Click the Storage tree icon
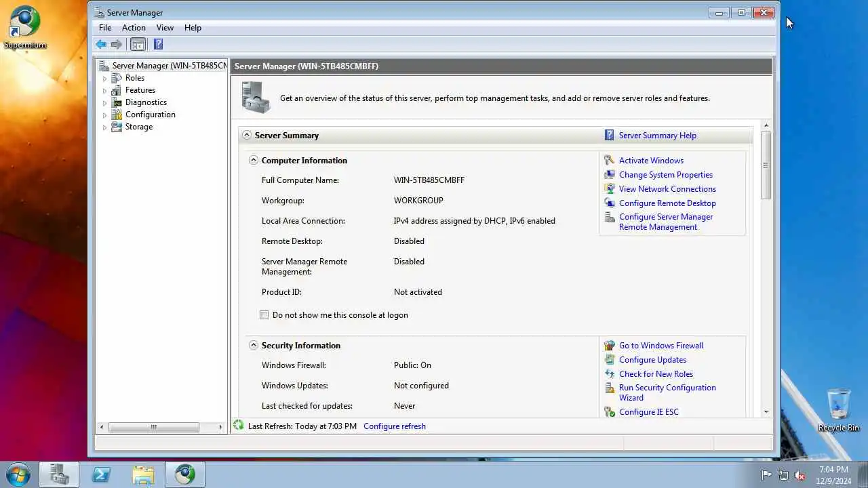868x488 pixels. pos(117,127)
